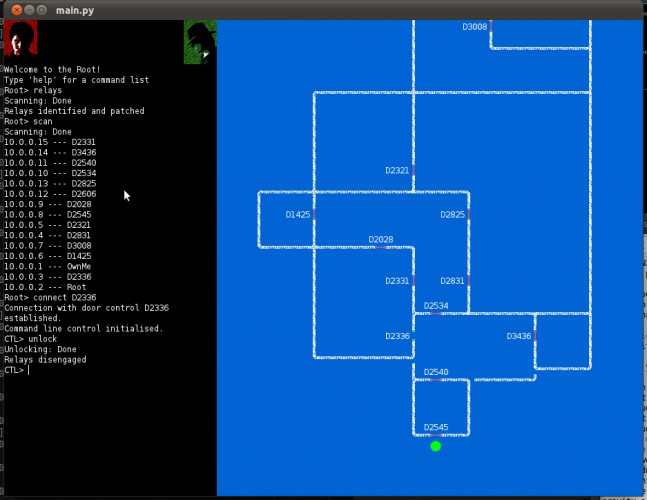647x500 pixels.
Task: Click terminal line '10.0.0.13 --- D2825'
Action: pyautogui.click(x=50, y=184)
